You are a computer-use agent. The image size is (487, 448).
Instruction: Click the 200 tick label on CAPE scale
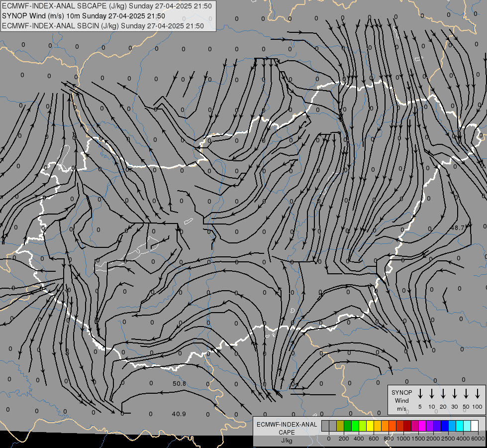point(344,439)
